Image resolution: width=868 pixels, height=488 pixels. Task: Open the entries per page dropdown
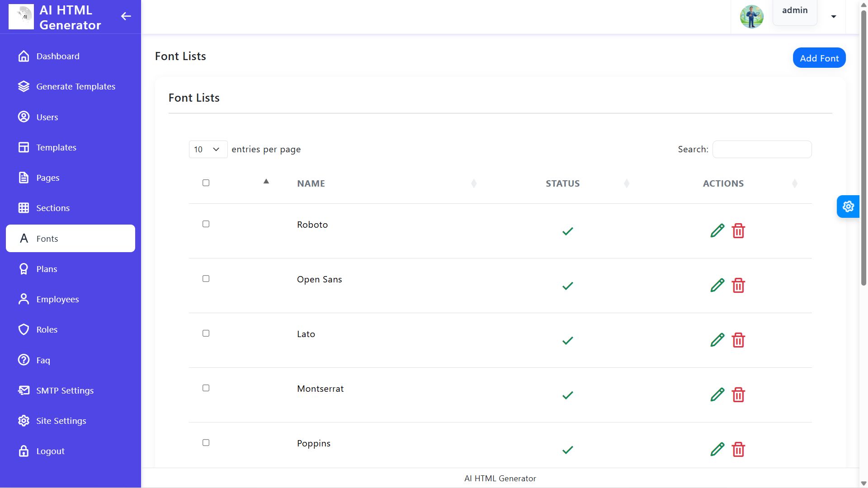coord(208,150)
